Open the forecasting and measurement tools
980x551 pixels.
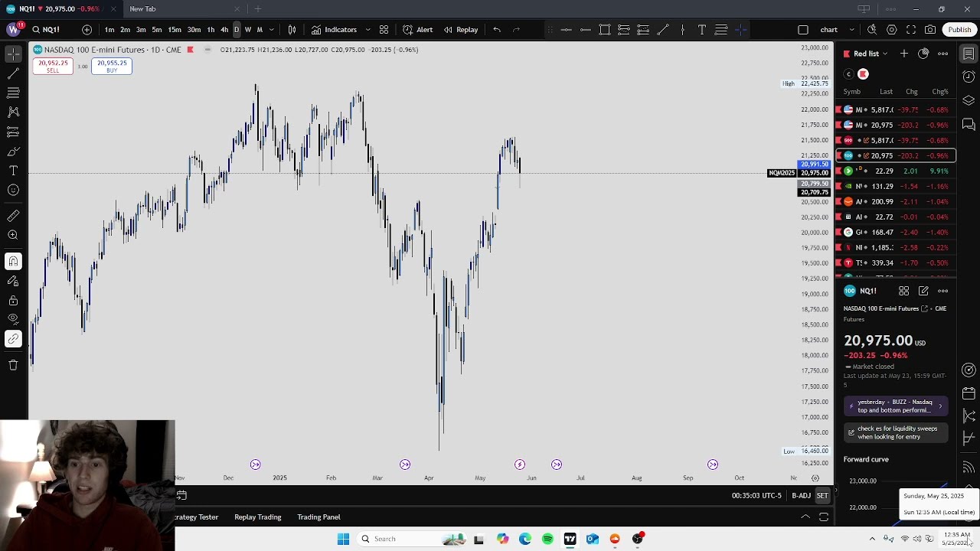pyautogui.click(x=13, y=132)
